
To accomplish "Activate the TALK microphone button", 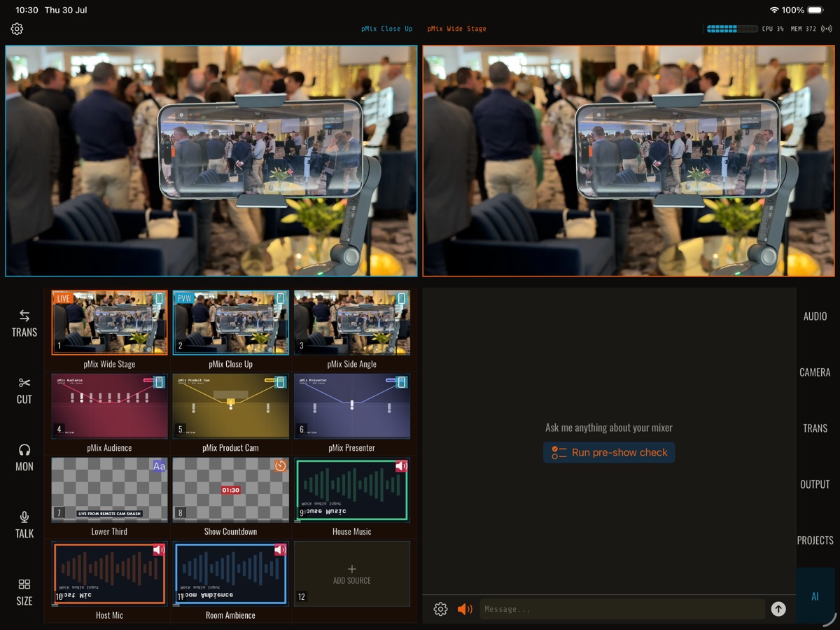I will click(x=24, y=517).
